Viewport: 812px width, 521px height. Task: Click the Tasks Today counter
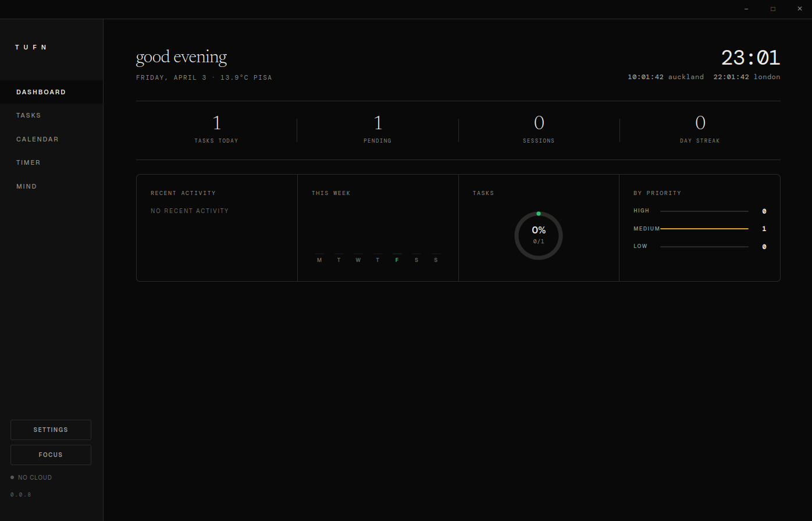click(216, 129)
